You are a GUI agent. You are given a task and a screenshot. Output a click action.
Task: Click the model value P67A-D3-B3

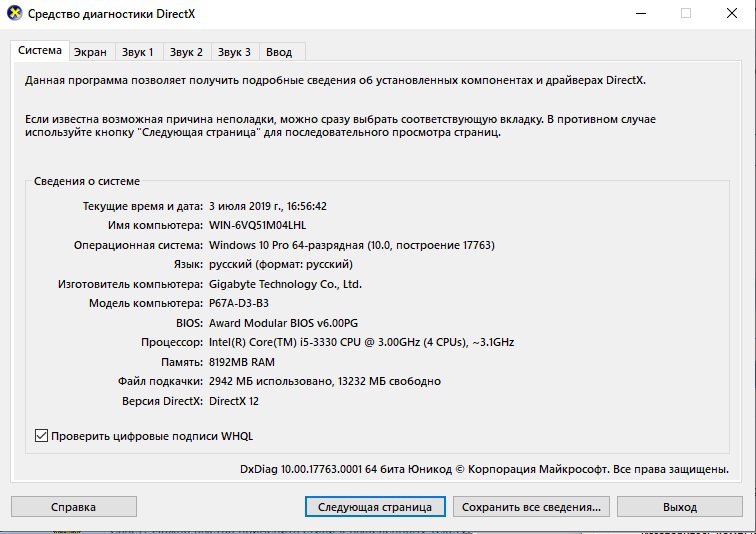point(239,304)
